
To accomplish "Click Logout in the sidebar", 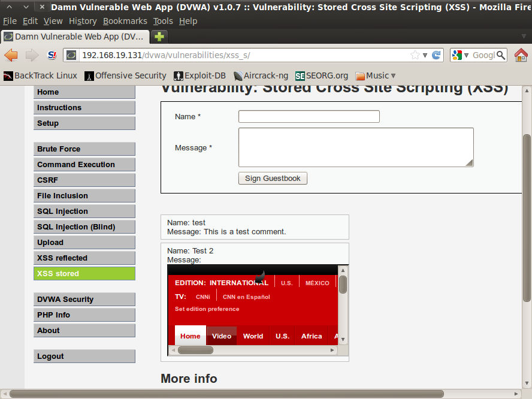I will [84, 356].
